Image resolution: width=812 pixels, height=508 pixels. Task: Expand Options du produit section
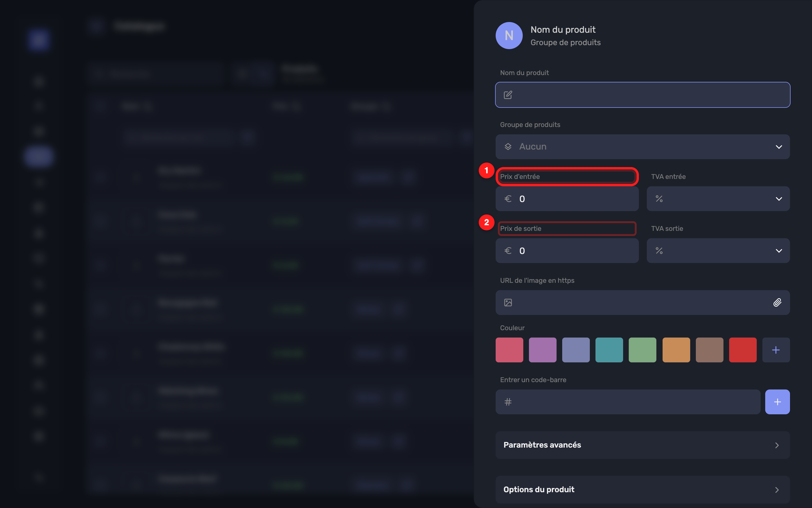[x=643, y=490]
